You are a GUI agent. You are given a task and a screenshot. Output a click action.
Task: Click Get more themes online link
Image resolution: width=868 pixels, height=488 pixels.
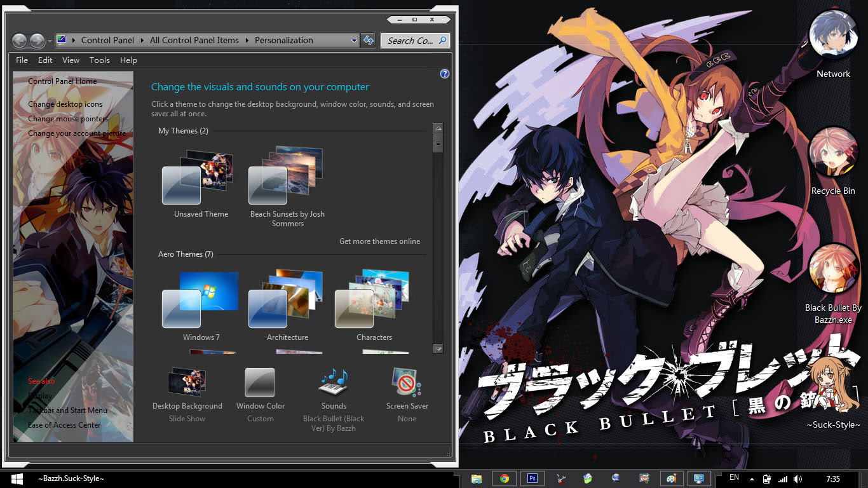[379, 241]
